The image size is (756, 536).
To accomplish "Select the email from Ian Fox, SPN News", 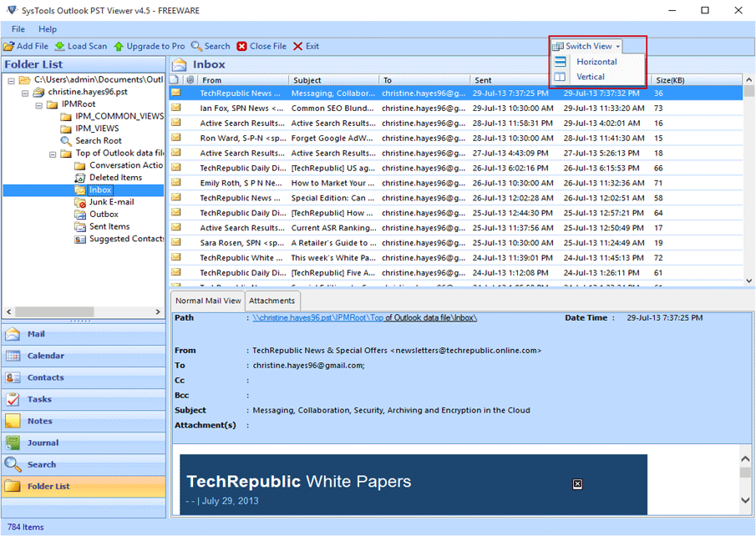I will [x=455, y=109].
